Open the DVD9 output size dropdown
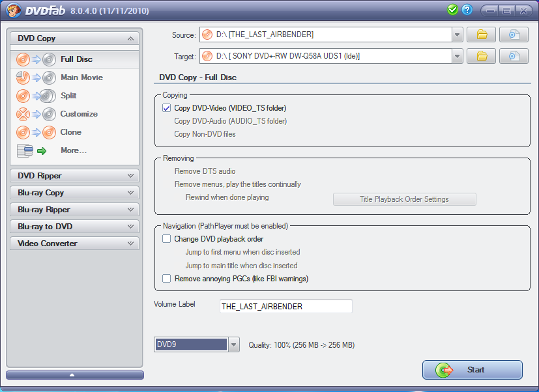Image resolution: width=539 pixels, height=392 pixels. [234, 344]
